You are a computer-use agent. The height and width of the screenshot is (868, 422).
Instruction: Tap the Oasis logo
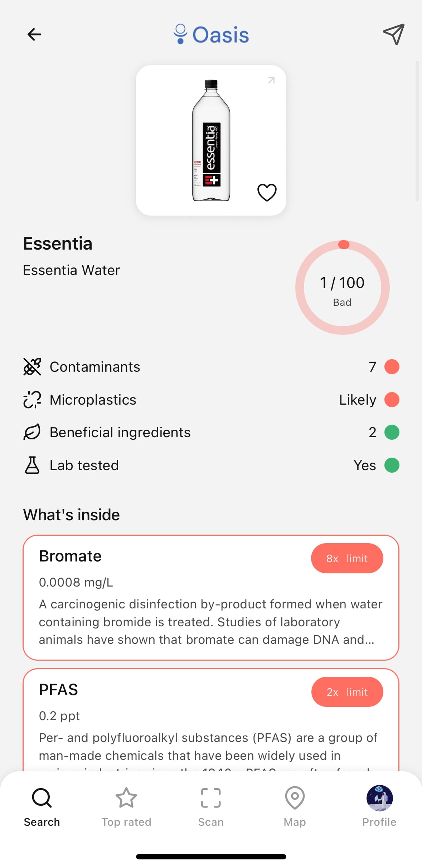tap(211, 35)
